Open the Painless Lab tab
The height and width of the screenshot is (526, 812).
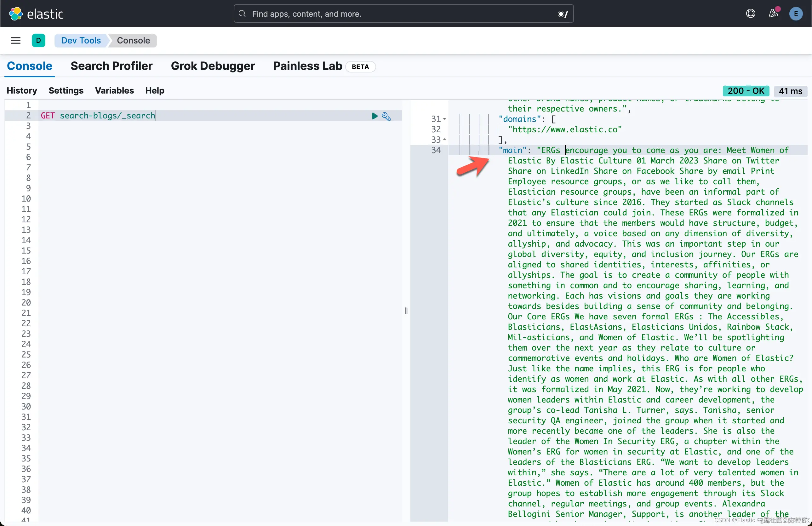(307, 66)
